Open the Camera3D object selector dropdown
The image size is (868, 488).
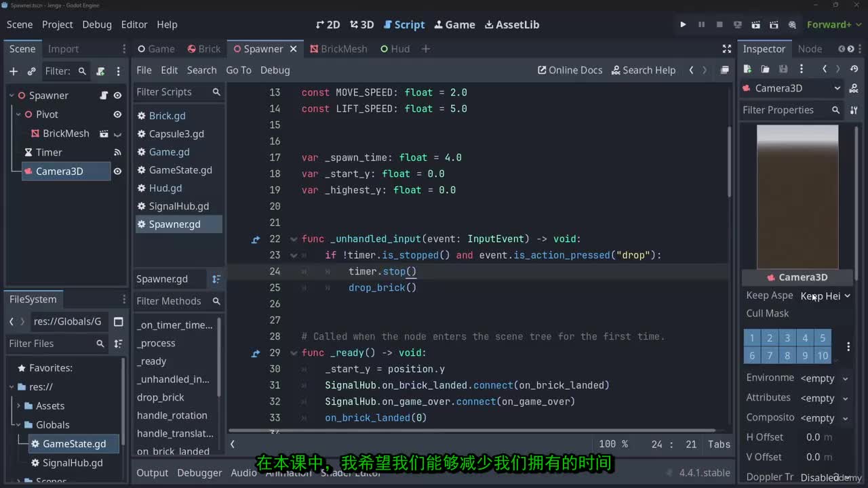792,88
